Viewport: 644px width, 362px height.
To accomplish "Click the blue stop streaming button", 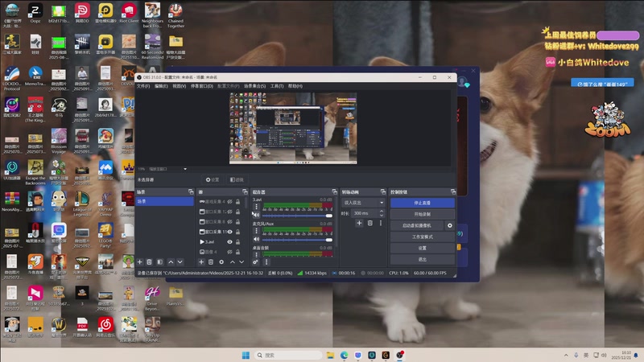I will click(x=422, y=203).
